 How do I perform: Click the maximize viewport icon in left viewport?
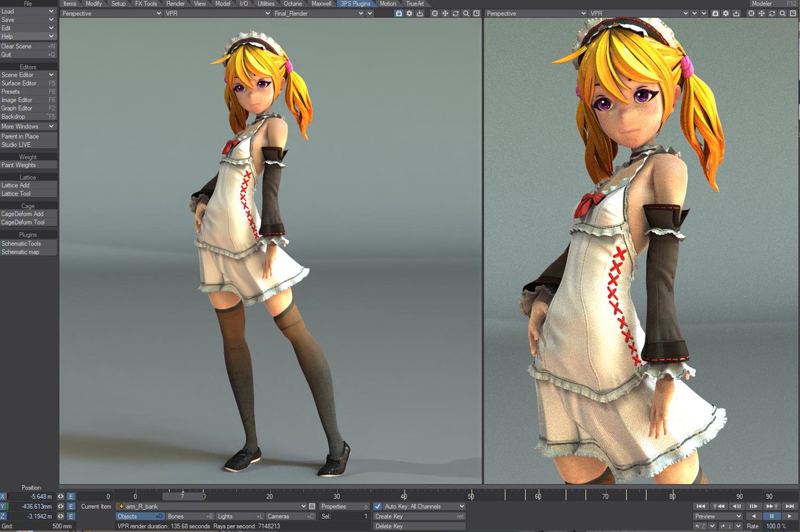477,13
